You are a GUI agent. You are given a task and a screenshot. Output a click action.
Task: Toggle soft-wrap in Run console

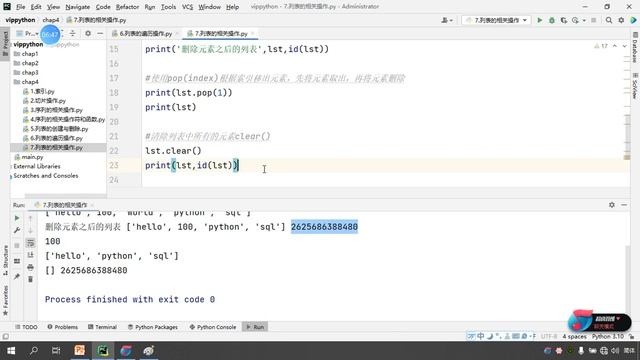point(30,243)
